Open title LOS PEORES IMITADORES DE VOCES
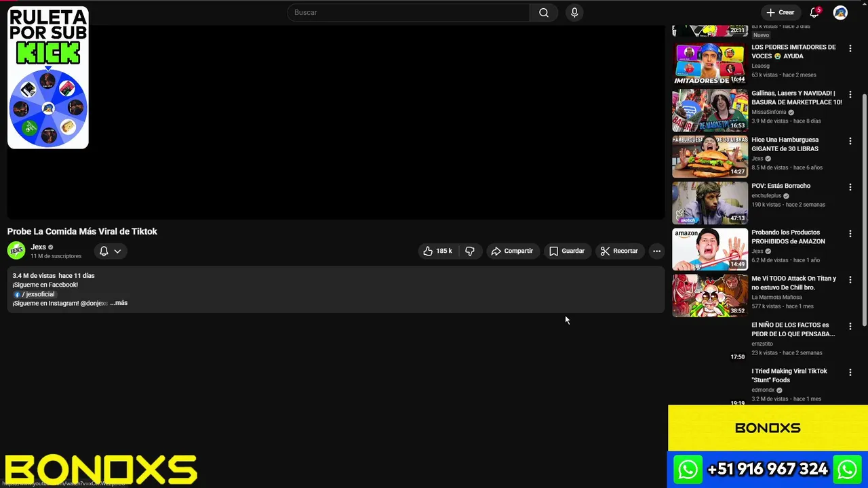 (793, 52)
